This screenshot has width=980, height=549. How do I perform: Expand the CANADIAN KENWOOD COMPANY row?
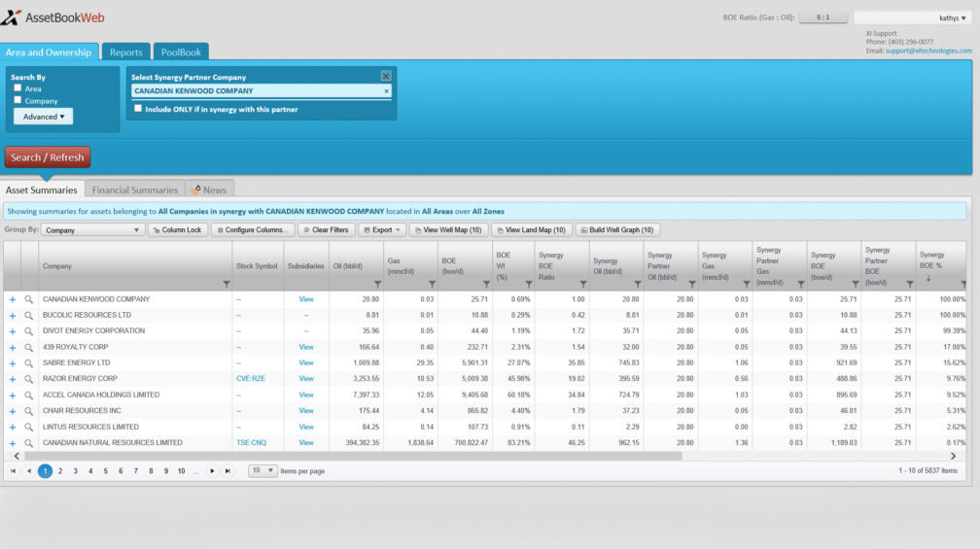(x=13, y=300)
